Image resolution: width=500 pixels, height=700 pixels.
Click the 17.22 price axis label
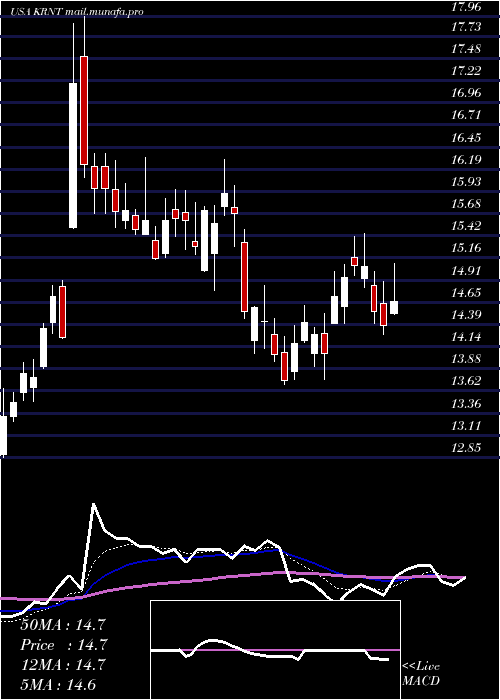(x=466, y=71)
